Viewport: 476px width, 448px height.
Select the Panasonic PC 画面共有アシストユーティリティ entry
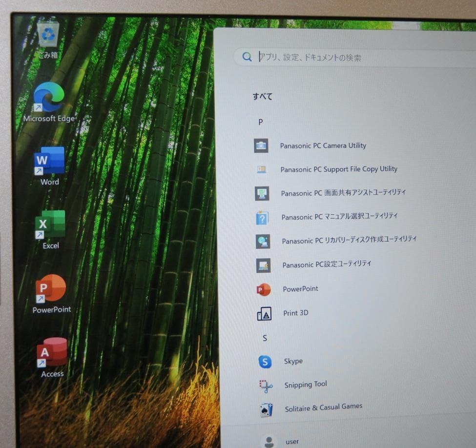tap(343, 192)
